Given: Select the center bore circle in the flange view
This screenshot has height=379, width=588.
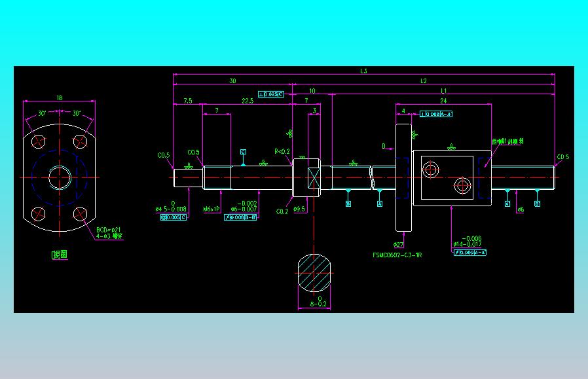Looking at the screenshot, I should click(60, 177).
